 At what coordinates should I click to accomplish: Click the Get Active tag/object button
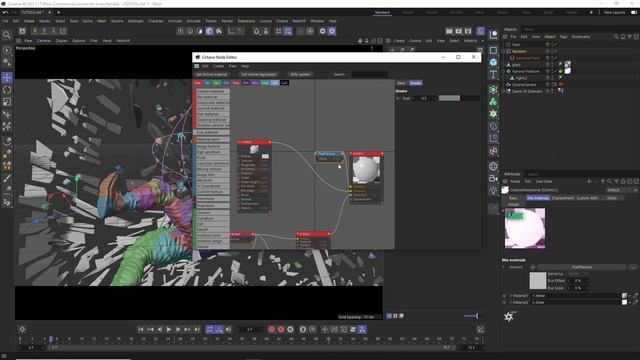click(x=259, y=74)
